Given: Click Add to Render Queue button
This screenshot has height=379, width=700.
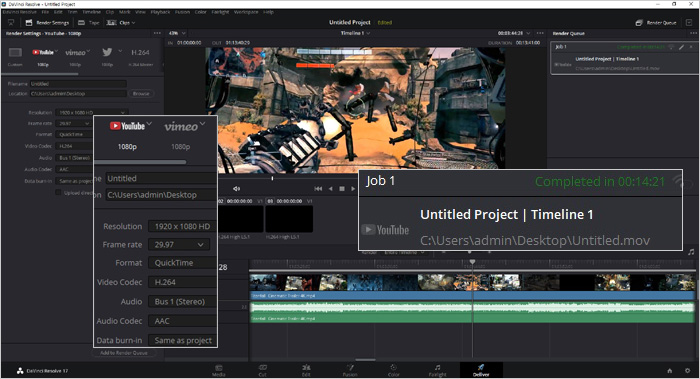Looking at the screenshot, I should click(124, 353).
